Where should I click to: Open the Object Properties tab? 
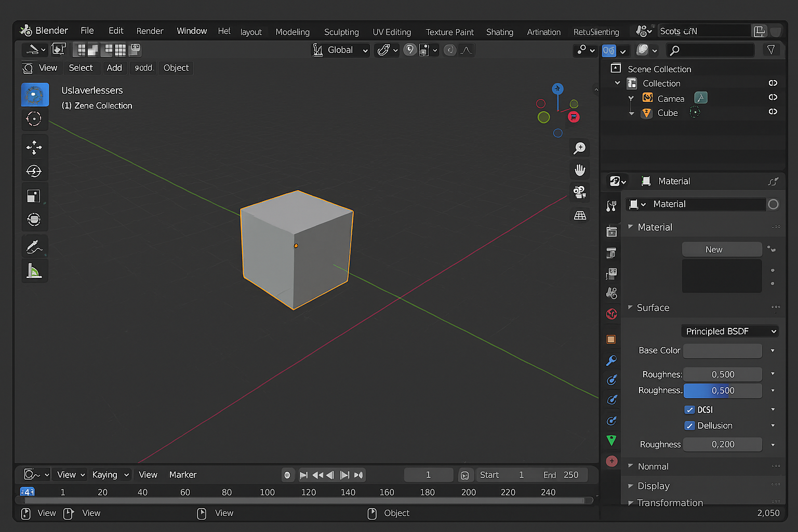pyautogui.click(x=611, y=339)
